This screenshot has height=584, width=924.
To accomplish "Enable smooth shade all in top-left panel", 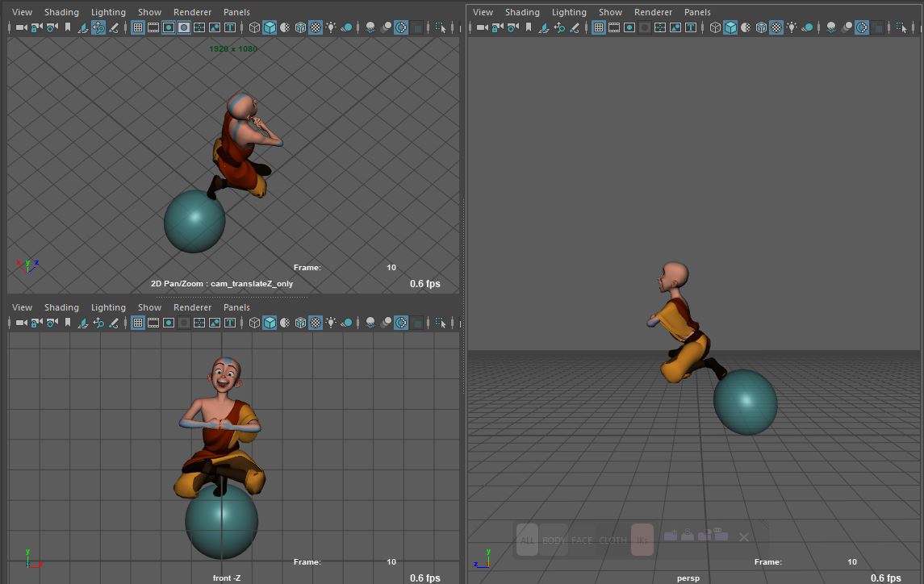I will pyautogui.click(x=270, y=27).
